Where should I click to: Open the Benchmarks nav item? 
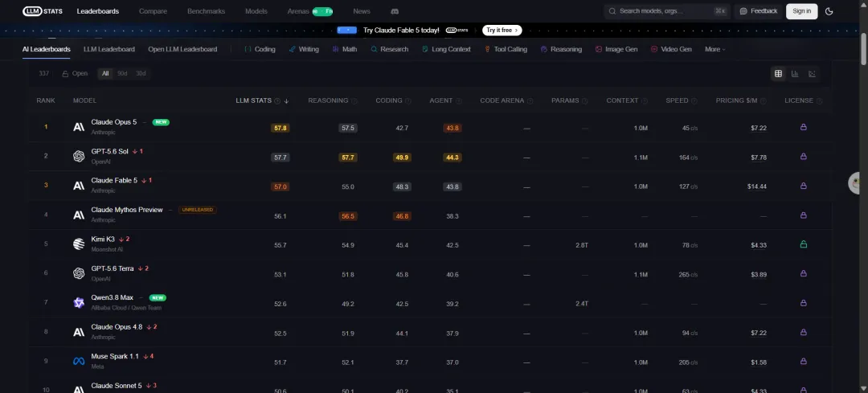(x=206, y=11)
